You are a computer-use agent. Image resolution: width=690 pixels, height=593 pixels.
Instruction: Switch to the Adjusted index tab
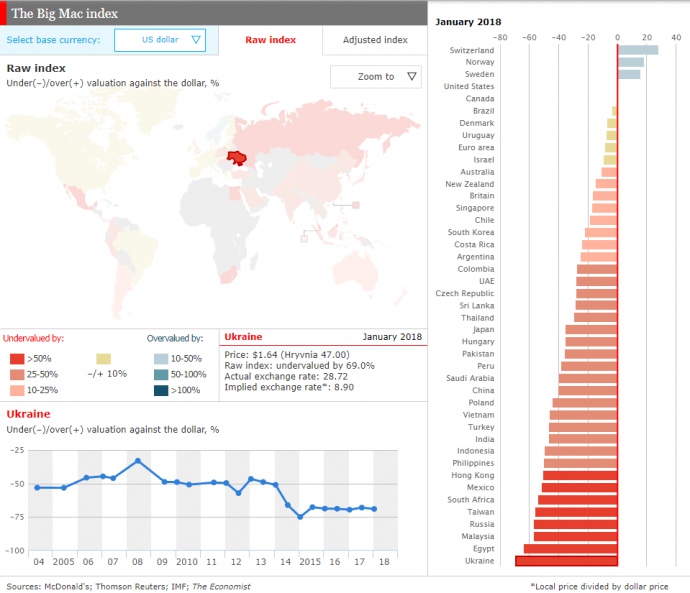pyautogui.click(x=375, y=40)
